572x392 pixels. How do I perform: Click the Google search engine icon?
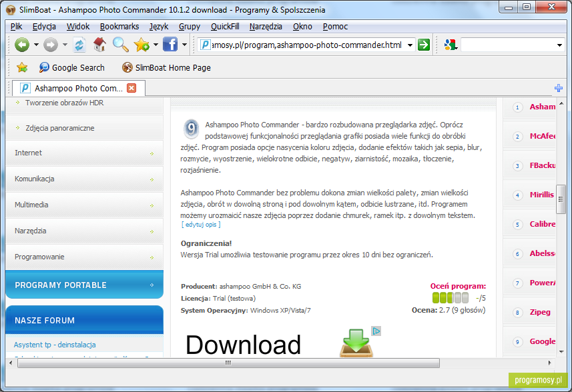pos(450,45)
